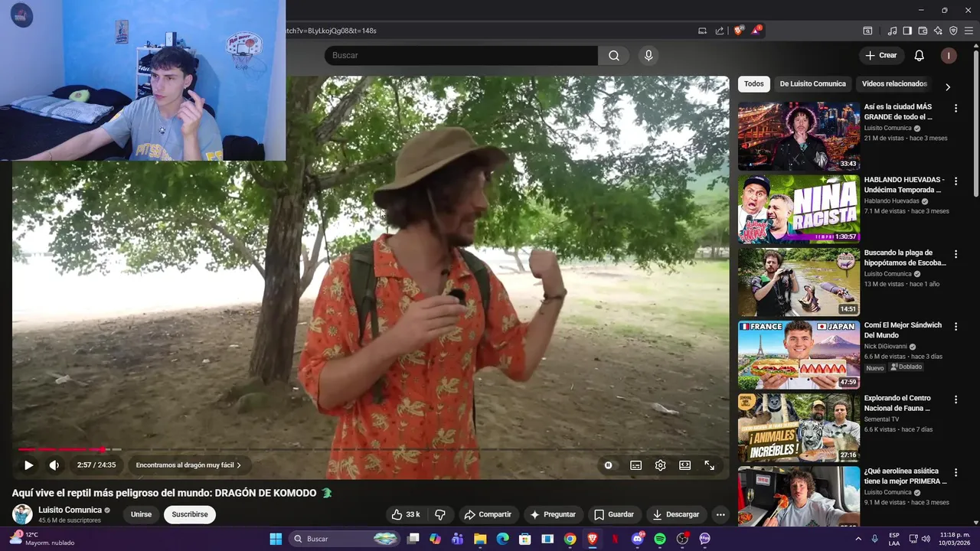
Task: Focus the YouTube Buscar search field
Action: coord(461,55)
